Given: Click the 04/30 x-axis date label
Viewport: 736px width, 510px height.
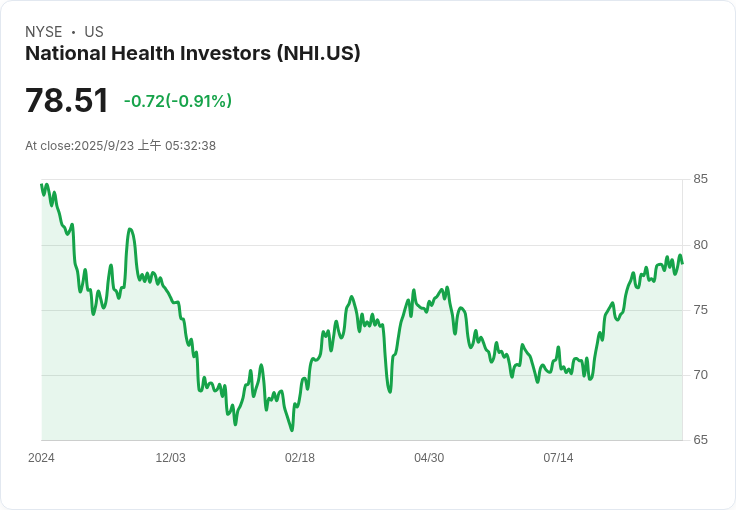Looking at the screenshot, I should pyautogui.click(x=429, y=457).
